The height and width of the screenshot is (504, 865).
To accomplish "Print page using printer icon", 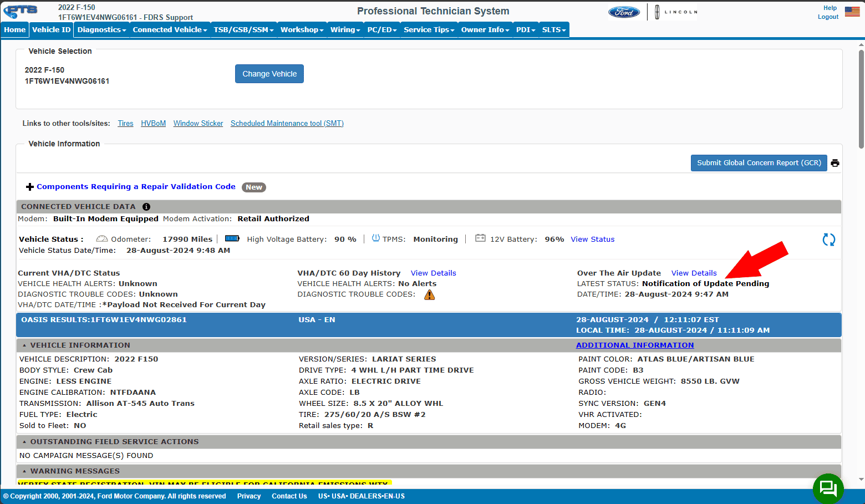I will tap(835, 163).
